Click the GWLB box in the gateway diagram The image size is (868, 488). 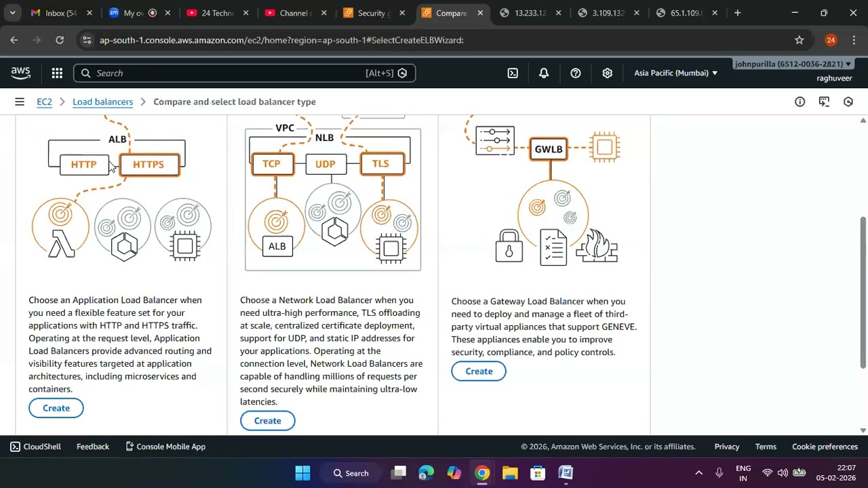click(x=549, y=149)
